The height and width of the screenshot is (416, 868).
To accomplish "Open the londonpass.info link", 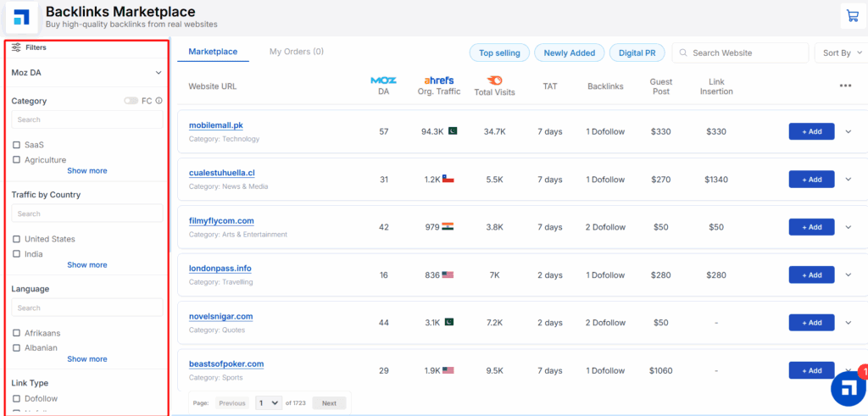I will 220,269.
